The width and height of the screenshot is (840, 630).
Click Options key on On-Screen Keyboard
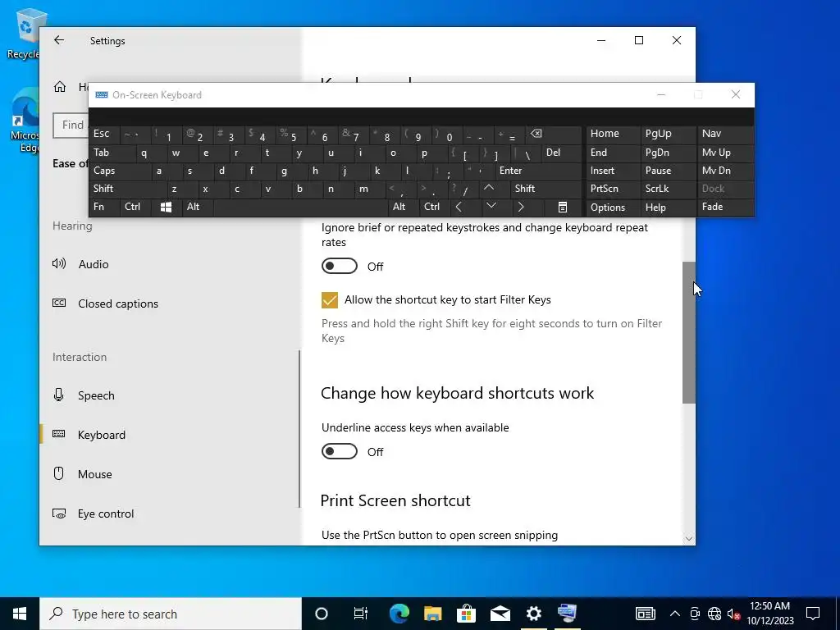613,208
